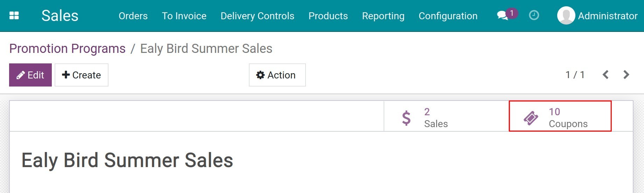Open the Action gear dropdown

point(277,75)
